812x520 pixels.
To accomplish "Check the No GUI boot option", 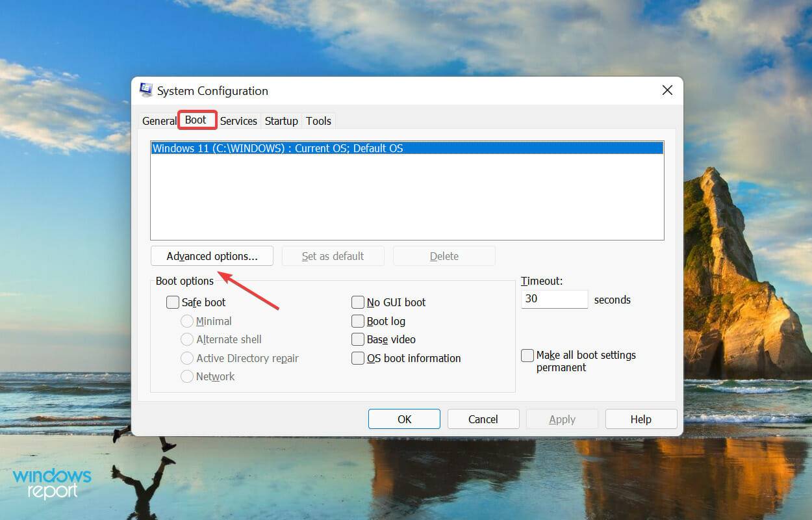I will [x=357, y=302].
